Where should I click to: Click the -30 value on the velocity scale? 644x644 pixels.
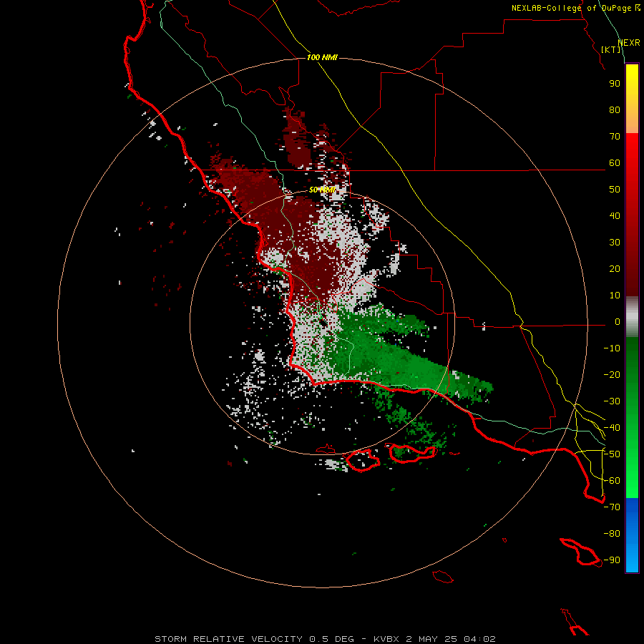(x=612, y=401)
